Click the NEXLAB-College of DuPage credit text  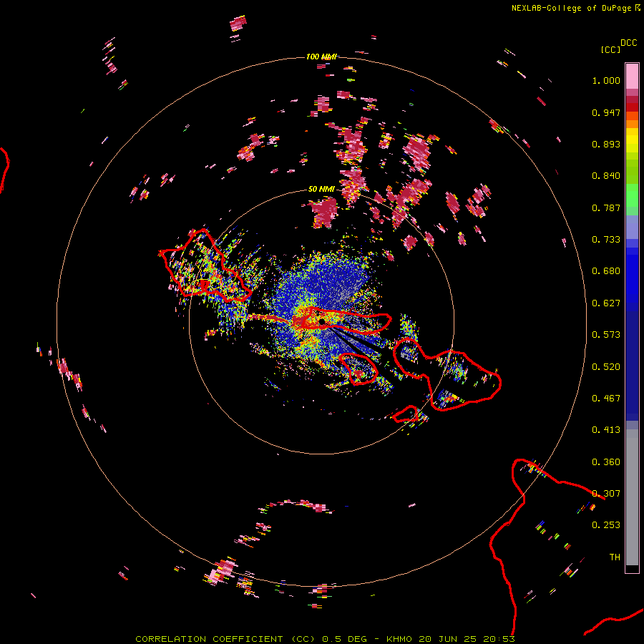[571, 8]
